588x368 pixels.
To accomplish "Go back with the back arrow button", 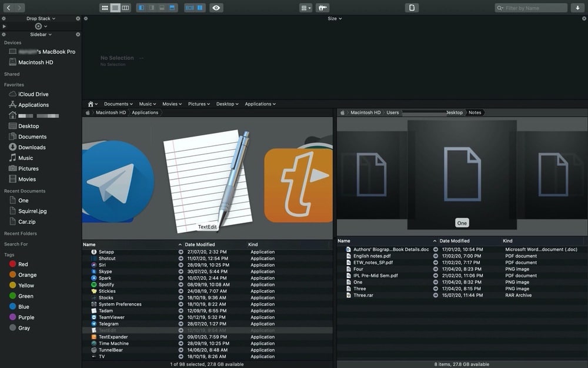I will (9, 8).
